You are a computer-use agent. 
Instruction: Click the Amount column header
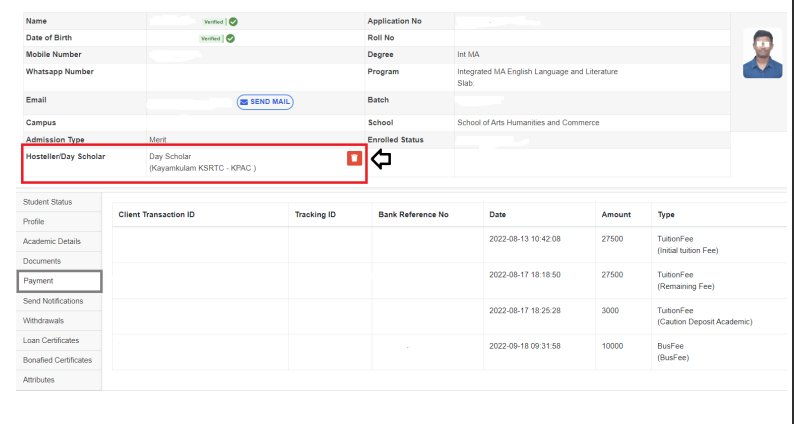[x=615, y=215]
